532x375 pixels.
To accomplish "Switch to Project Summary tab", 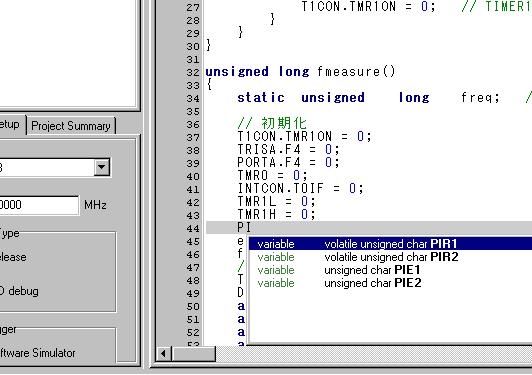I will (71, 126).
